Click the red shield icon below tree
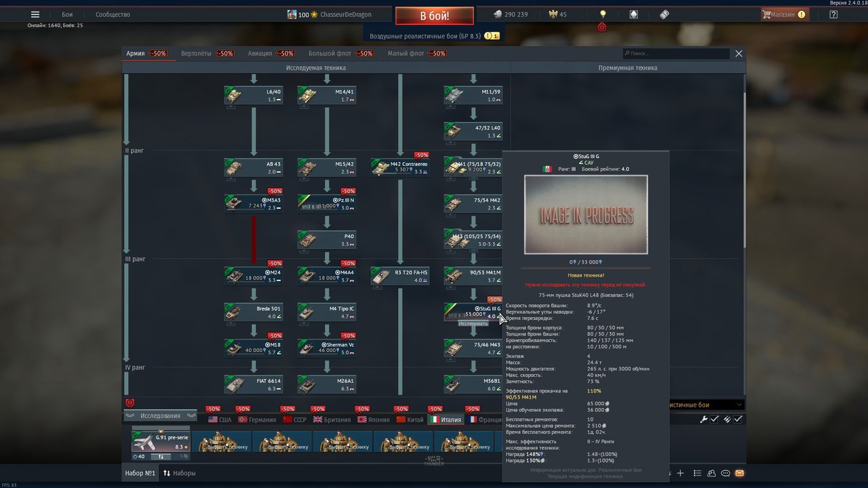This screenshot has width=868, height=488. click(130, 403)
